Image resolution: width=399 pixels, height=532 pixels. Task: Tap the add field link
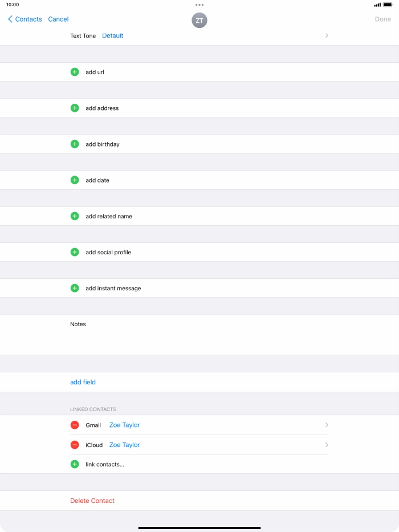click(x=83, y=382)
